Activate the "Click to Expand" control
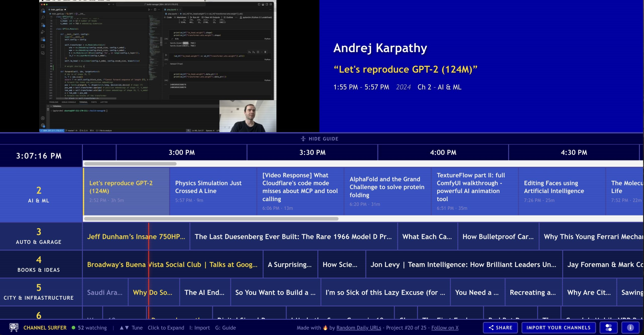Viewport: 644px width, 335px height. pyautogui.click(x=166, y=327)
